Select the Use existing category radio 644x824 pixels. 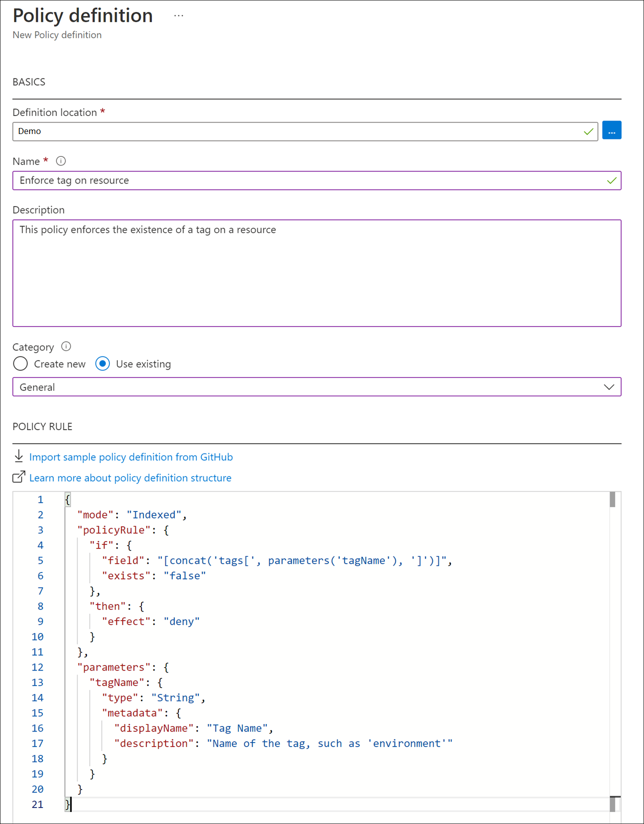[102, 363]
